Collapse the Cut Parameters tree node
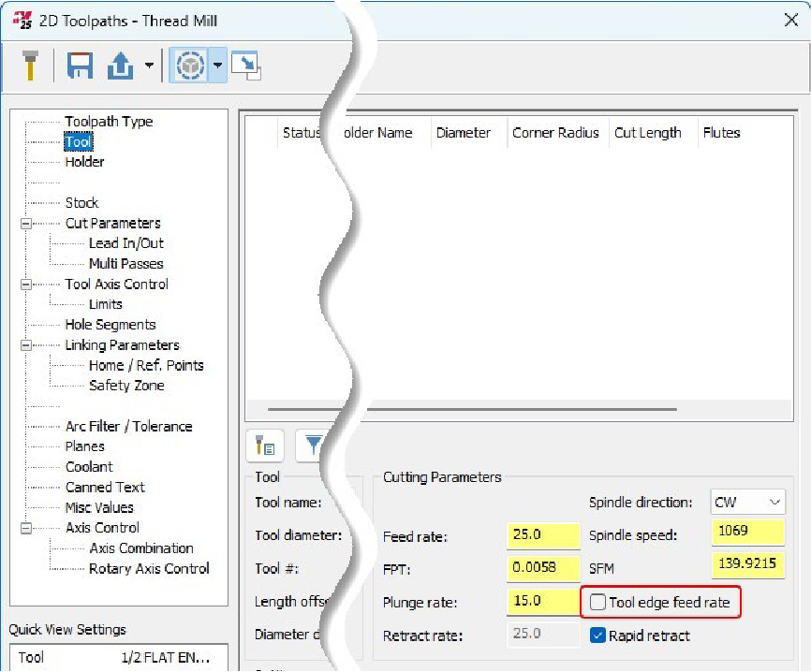Image resolution: width=811 pixels, height=672 pixels. point(26,224)
